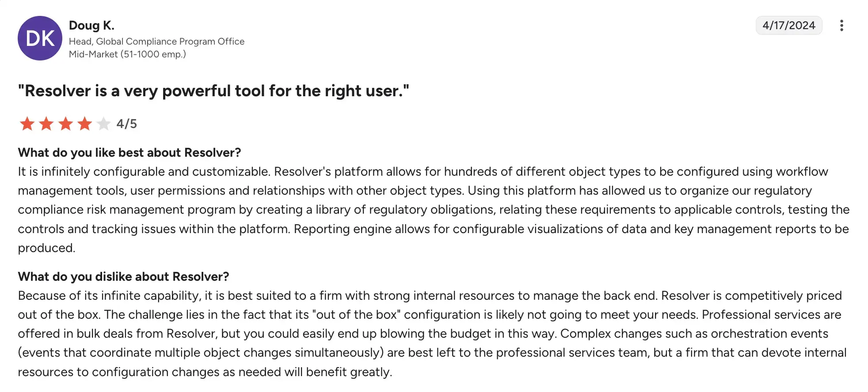
Task: Expand the 'What do you like best' section
Action: pyautogui.click(x=129, y=152)
